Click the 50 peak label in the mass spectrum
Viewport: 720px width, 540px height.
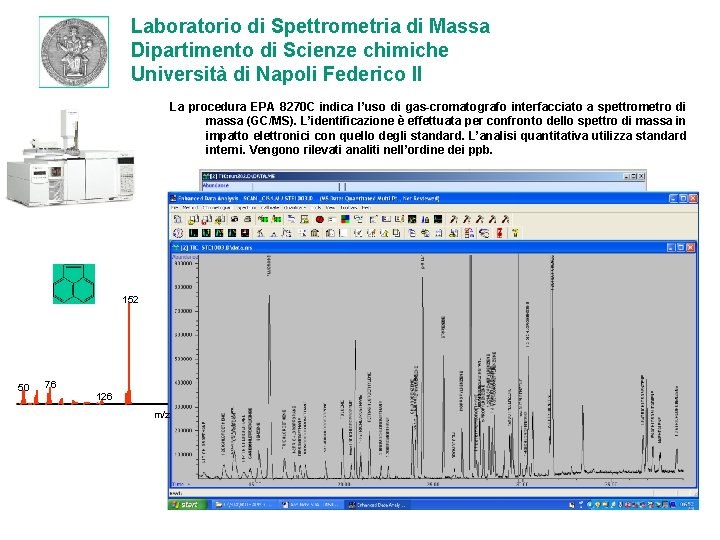click(x=23, y=387)
